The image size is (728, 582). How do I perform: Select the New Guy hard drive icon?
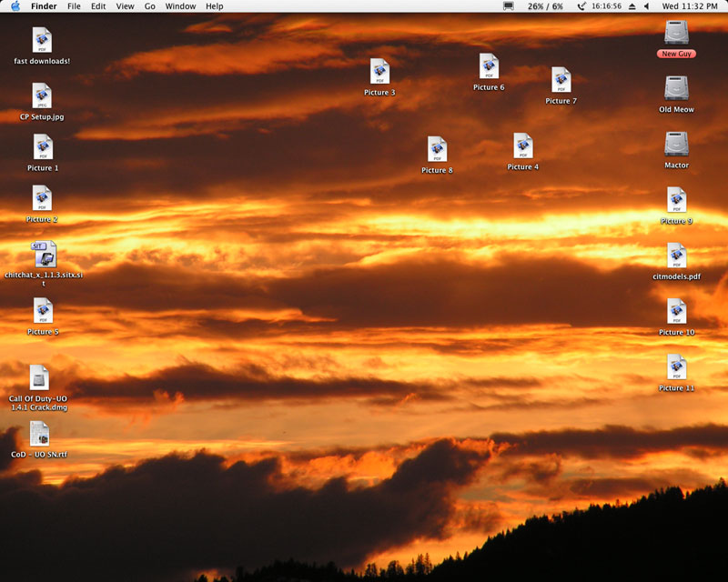[676, 33]
